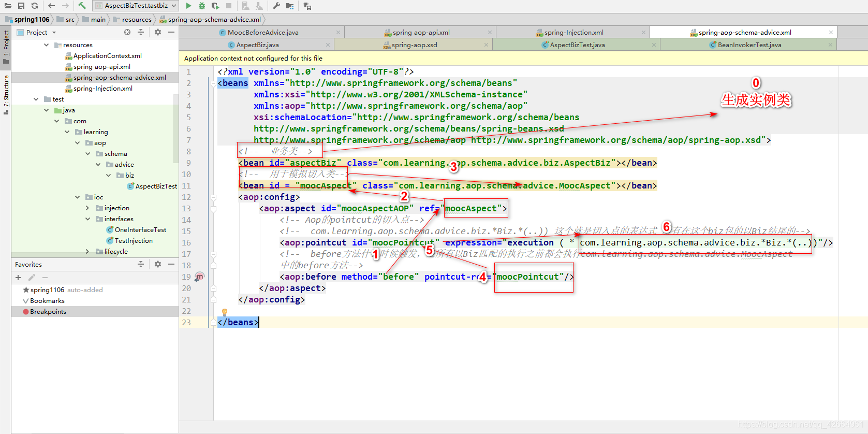The height and width of the screenshot is (434, 868).
Task: Start debugging with the green bug icon
Action: (202, 6)
